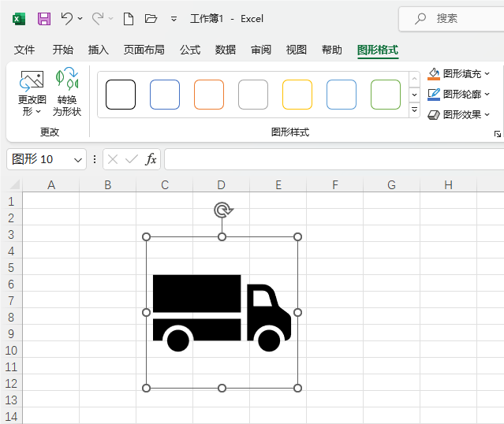Click the Save icon in title bar

coord(44,18)
